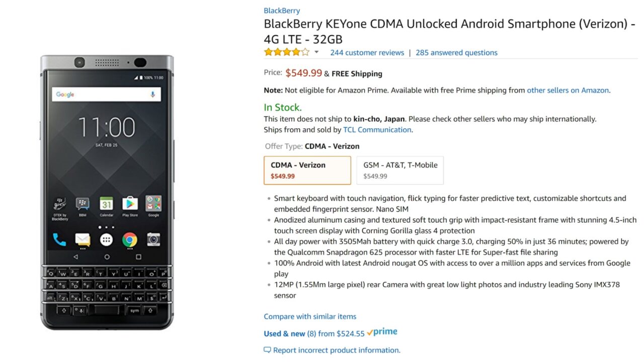This screenshot has width=644, height=362.
Task: Open other sellers on Amazon link
Action: (568, 90)
